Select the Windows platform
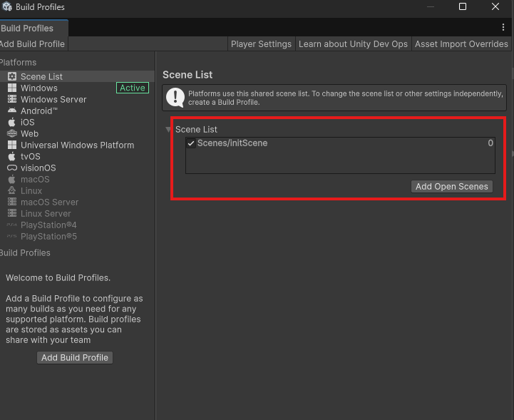This screenshot has width=514, height=420. pyautogui.click(x=78, y=88)
